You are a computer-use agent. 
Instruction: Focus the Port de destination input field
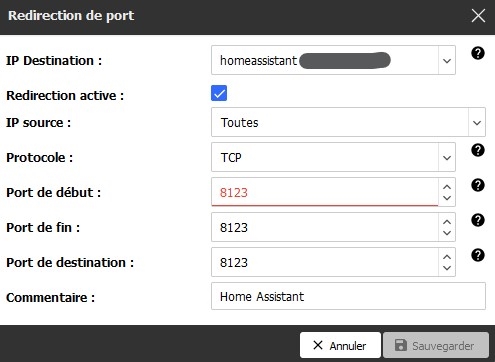(x=325, y=262)
